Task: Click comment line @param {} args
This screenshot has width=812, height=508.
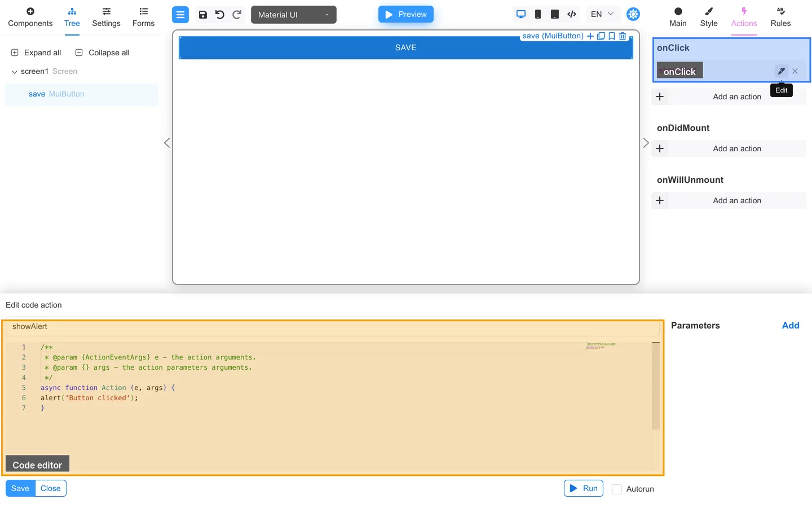Action: pyautogui.click(x=148, y=367)
